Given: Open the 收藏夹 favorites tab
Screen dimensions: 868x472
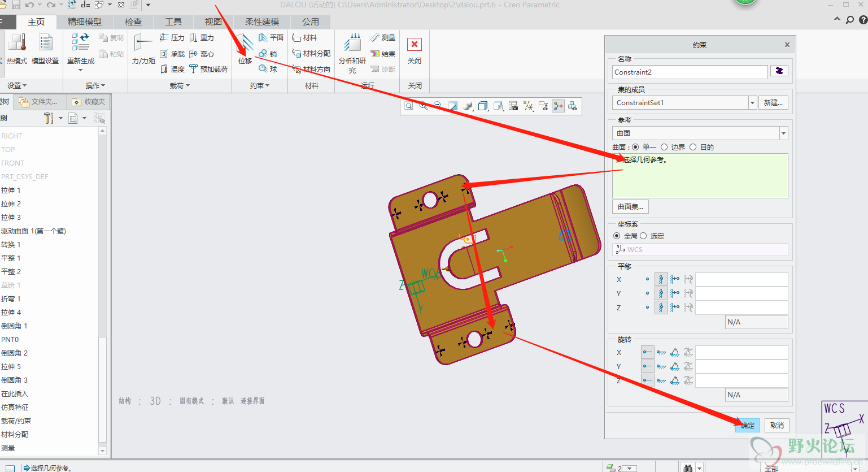Looking at the screenshot, I should [89, 102].
